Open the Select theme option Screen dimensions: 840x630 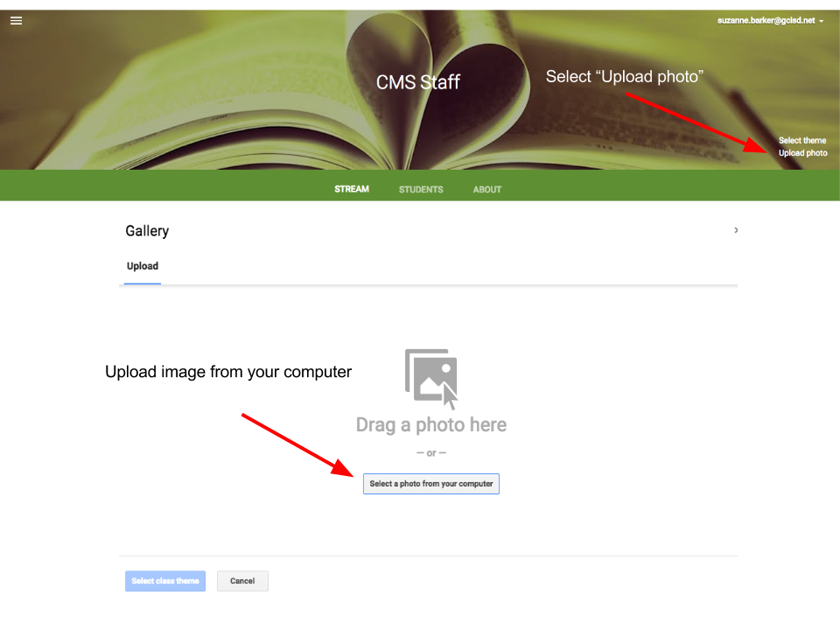click(802, 140)
